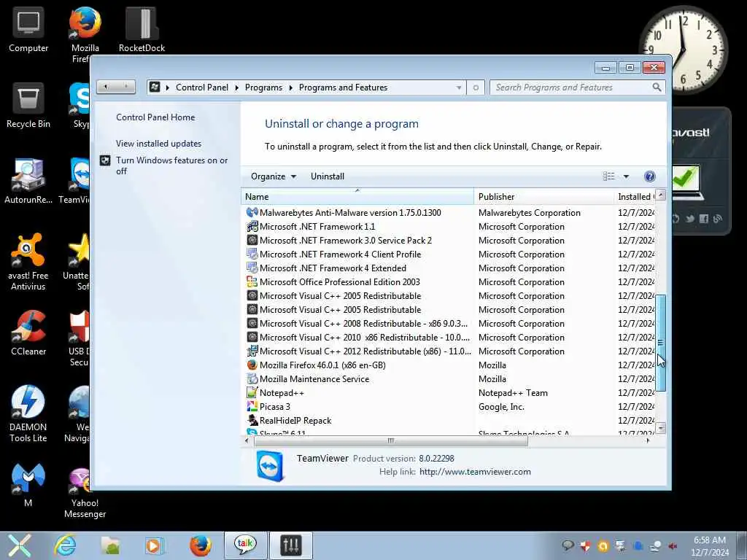Viewport: 747px width, 560px height.
Task: Click the Visual C++ 2010 x86 Redistributable icon
Action: (x=252, y=337)
